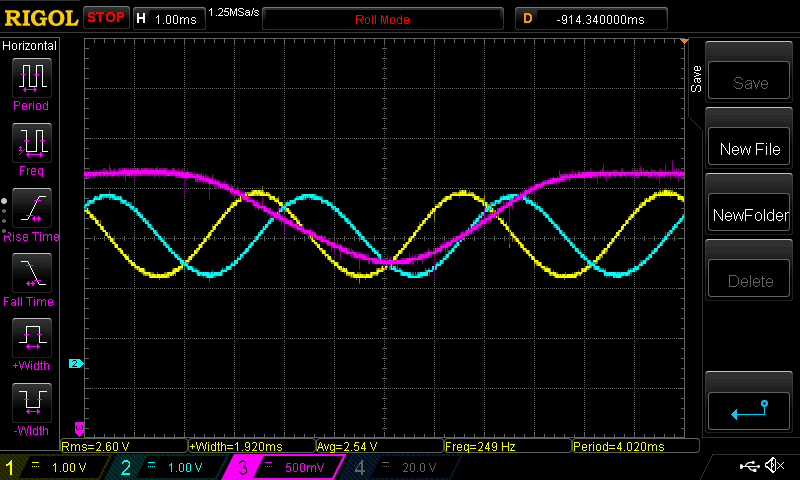This screenshot has width=800, height=480.
Task: Click the channel 2 ground level marker
Action: coord(76,364)
